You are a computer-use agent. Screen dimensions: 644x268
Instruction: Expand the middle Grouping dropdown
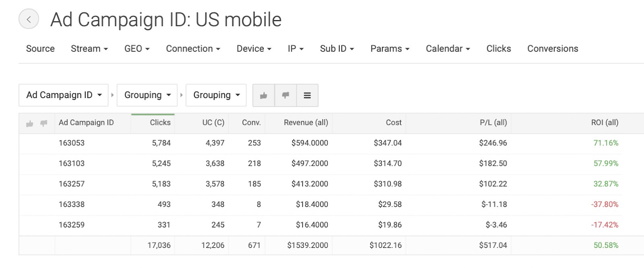point(147,95)
